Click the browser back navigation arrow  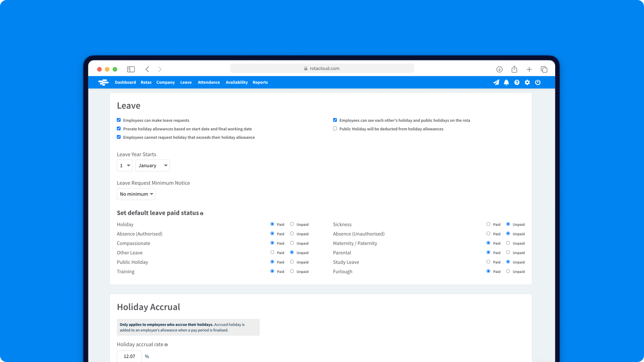coord(147,69)
